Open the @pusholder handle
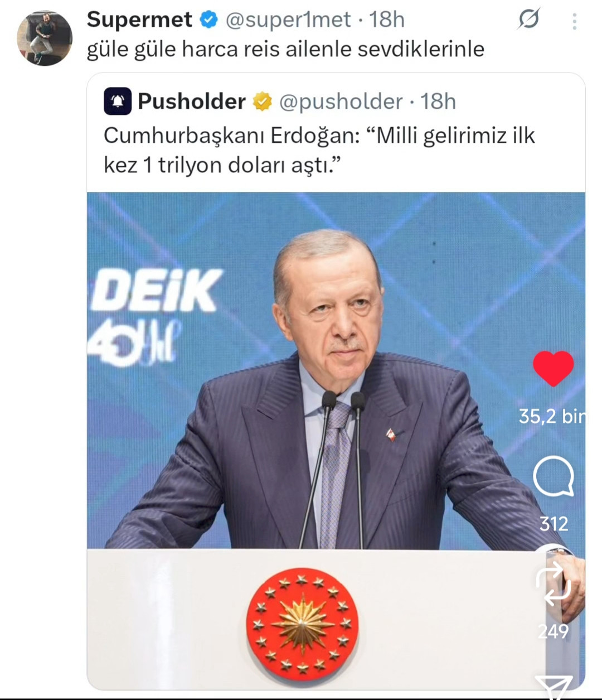Screen dimensions: 602x700 pyautogui.click(x=341, y=102)
